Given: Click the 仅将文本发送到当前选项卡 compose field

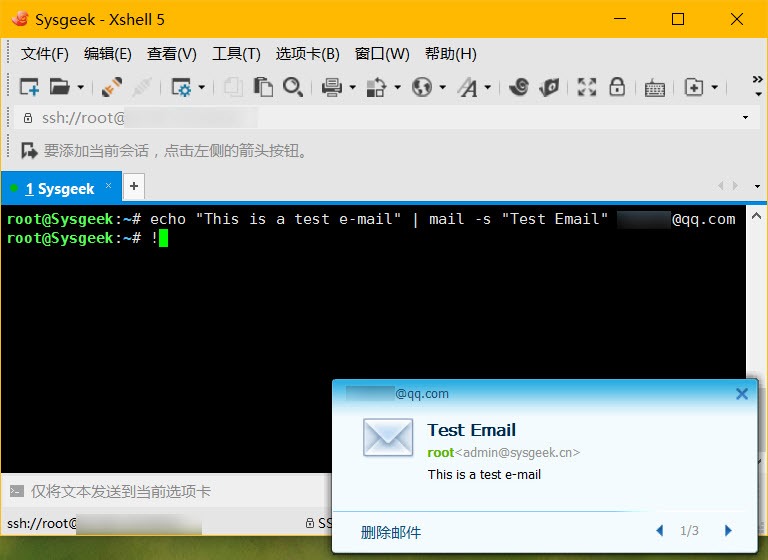Looking at the screenshot, I should point(120,491).
